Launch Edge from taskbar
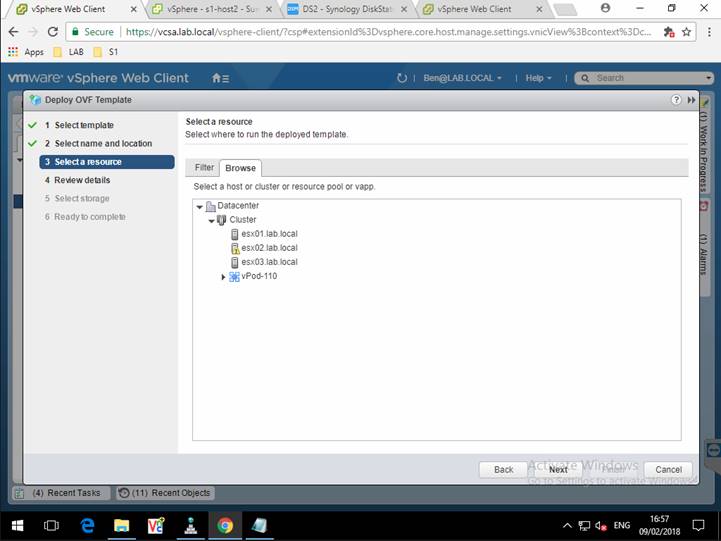 tap(87, 525)
